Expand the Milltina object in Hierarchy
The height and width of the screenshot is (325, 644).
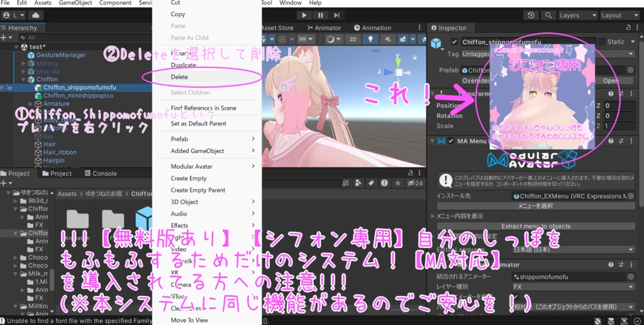point(24,64)
